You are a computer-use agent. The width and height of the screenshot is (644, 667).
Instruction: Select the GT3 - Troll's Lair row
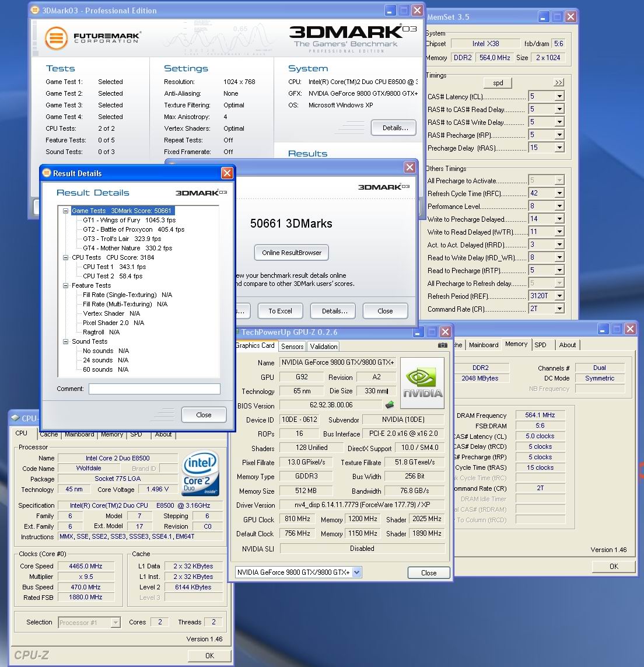tap(122, 239)
